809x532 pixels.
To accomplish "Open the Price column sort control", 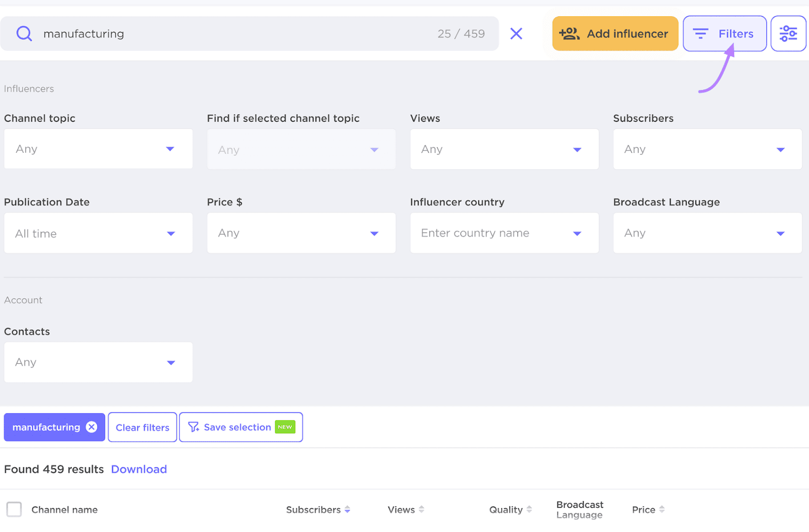I will (x=661, y=510).
